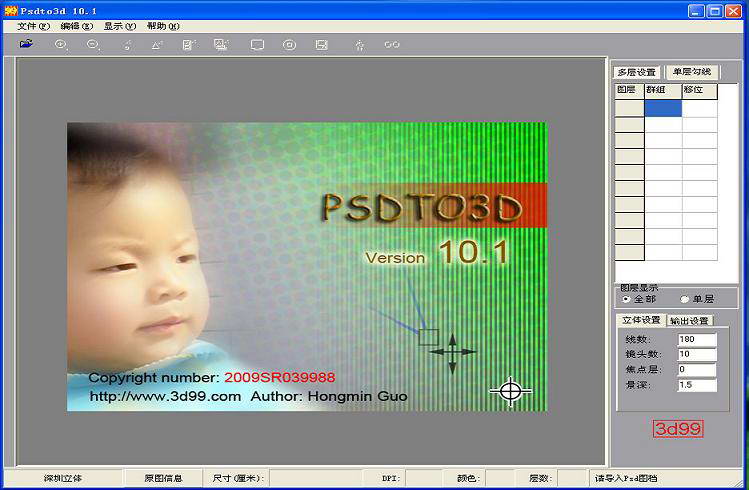This screenshot has height=490, width=749.
Task: Minimize the Psdto3d window
Action: (696, 11)
